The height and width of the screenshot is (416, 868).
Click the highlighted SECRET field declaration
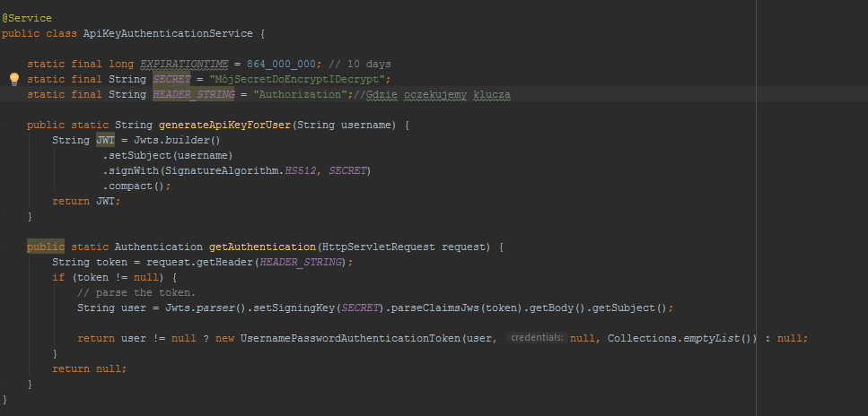[171, 79]
